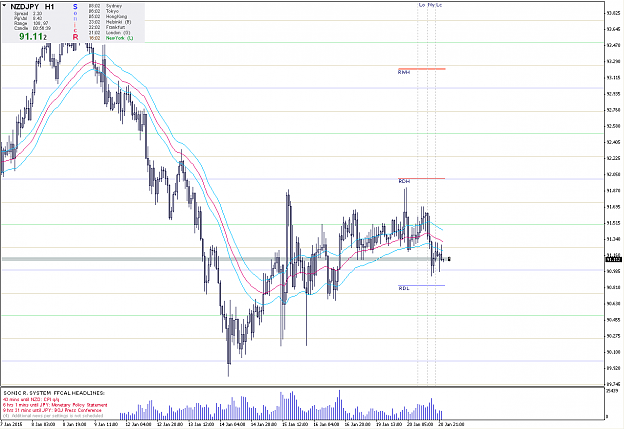Click the green 91.11 price readout
The width and height of the screenshot is (625, 429).
click(33, 37)
